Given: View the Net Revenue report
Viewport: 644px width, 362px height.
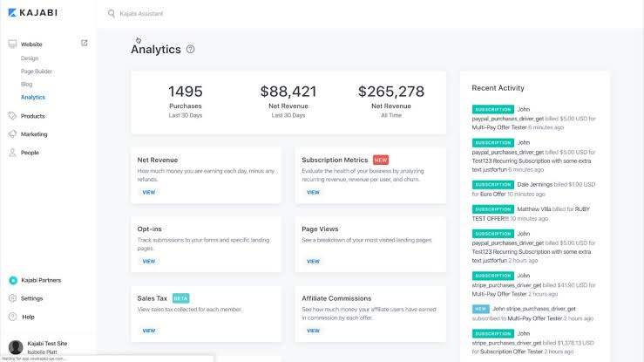Looking at the screenshot, I should click(149, 192).
